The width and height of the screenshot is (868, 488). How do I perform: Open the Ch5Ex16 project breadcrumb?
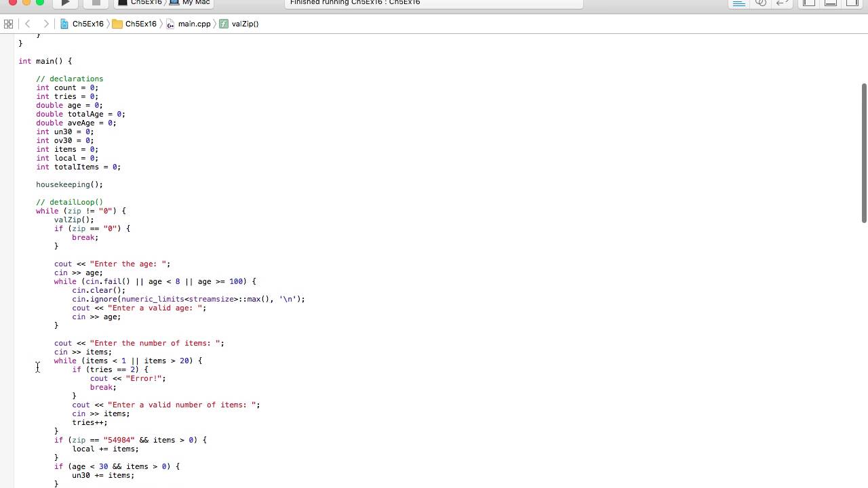pos(82,24)
